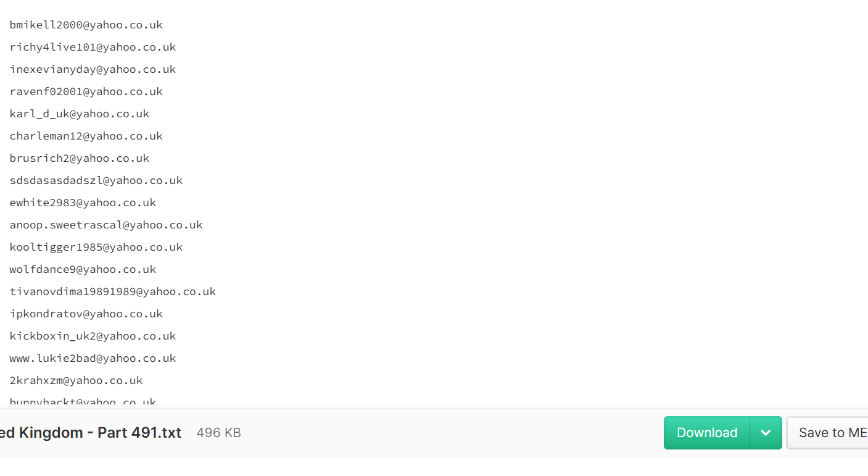Click the 496 KB file size label

tap(218, 433)
